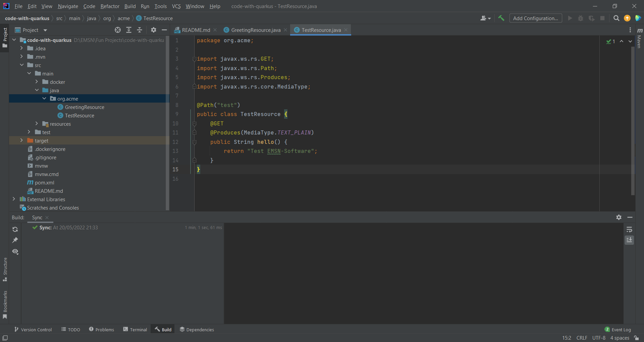
Task: Expand the docker folder
Action: click(37, 82)
